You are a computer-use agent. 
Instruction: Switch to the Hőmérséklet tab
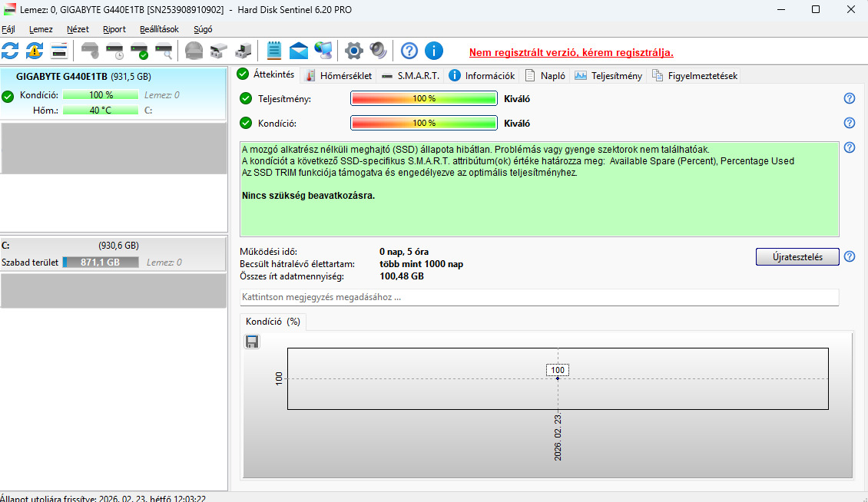339,76
